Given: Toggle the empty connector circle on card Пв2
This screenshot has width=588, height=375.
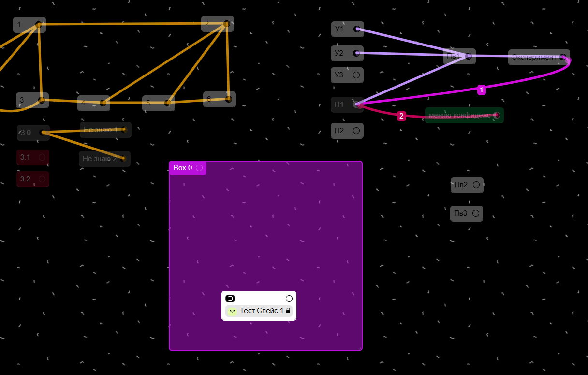Looking at the screenshot, I should [x=476, y=185].
